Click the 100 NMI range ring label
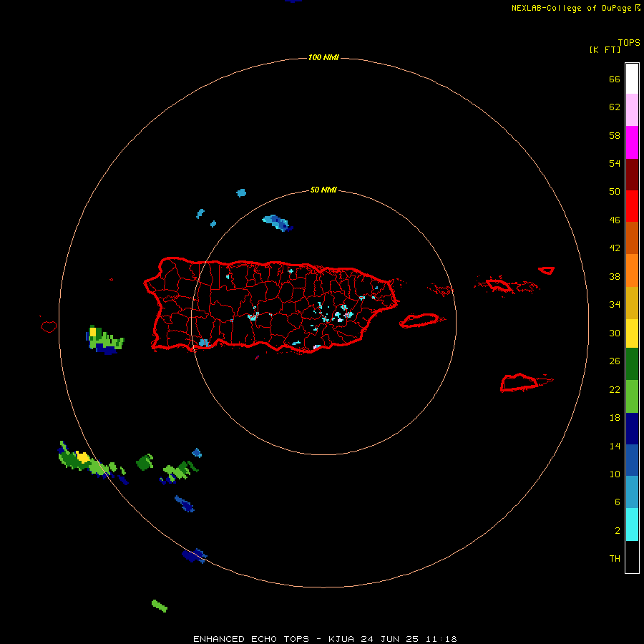This screenshot has width=644, height=644. (x=323, y=57)
